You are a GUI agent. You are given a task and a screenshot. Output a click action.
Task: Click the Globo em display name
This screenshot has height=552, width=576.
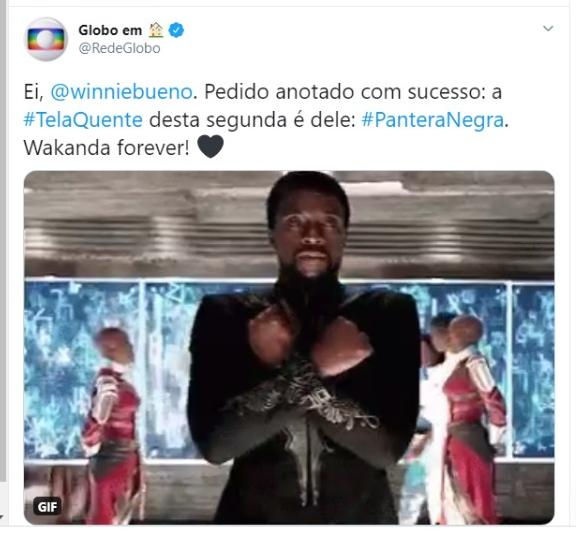[110, 30]
